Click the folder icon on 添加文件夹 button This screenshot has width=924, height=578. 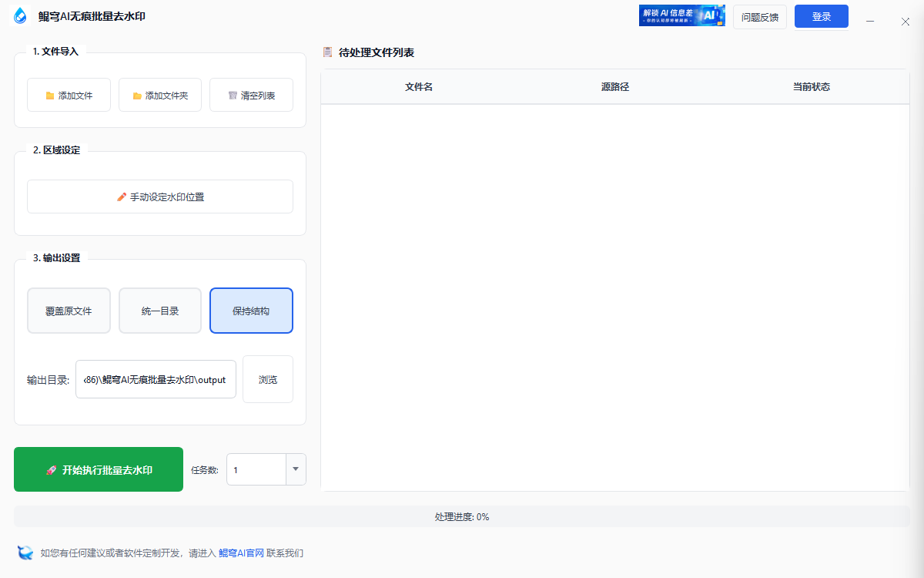(x=138, y=94)
